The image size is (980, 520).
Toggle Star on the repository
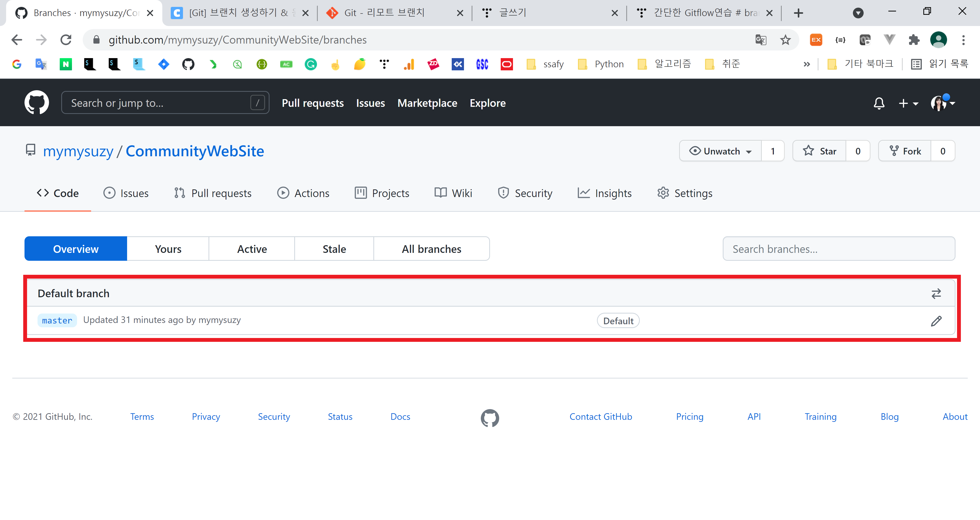[x=819, y=151]
